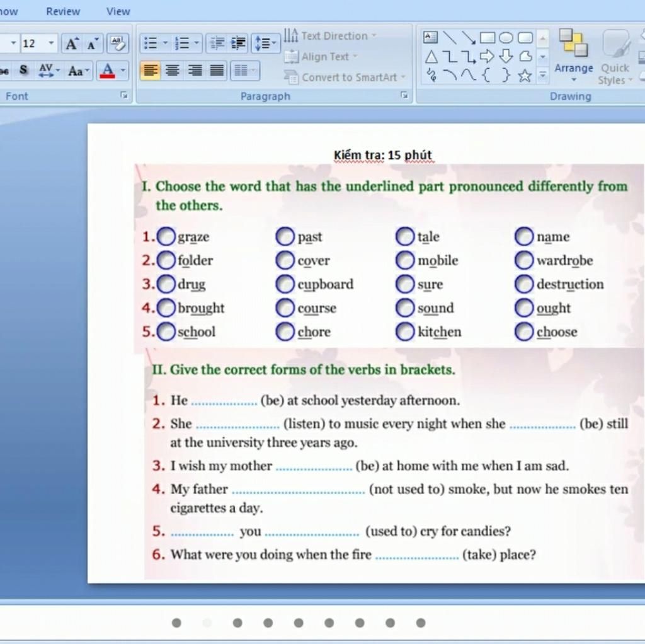This screenshot has height=644, width=645.
Task: Select the Oval shape
Action: (506, 37)
